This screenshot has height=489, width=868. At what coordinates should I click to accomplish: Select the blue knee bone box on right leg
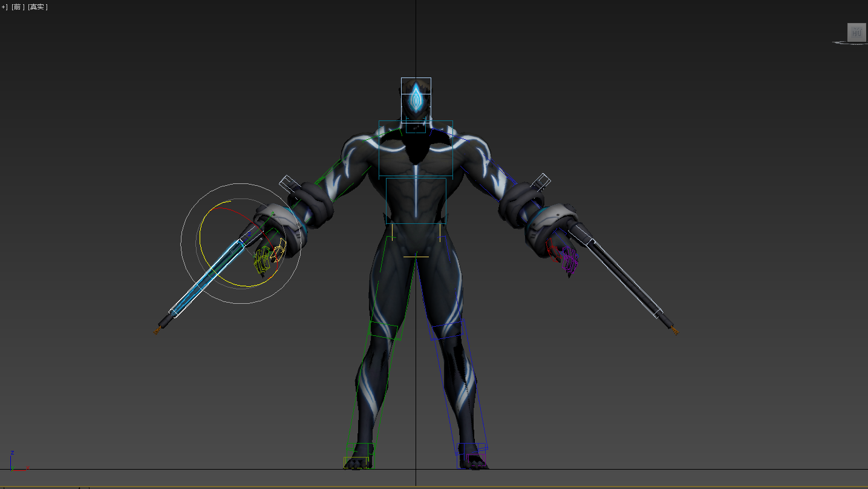[447, 330]
